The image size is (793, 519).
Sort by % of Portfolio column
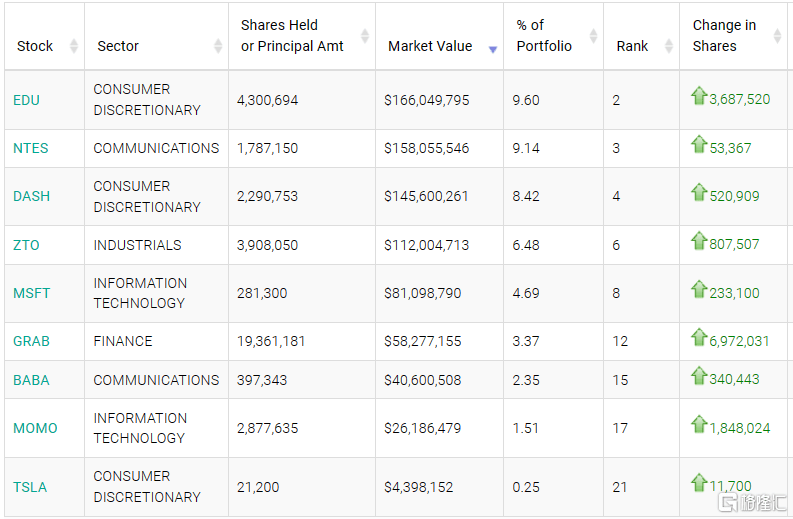[592, 36]
